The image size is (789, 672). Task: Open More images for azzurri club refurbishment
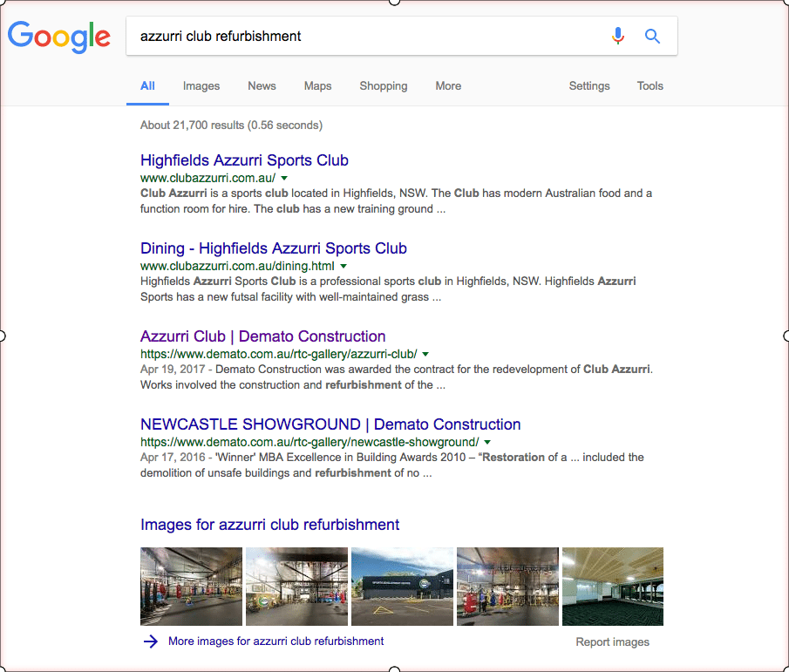tap(275, 641)
